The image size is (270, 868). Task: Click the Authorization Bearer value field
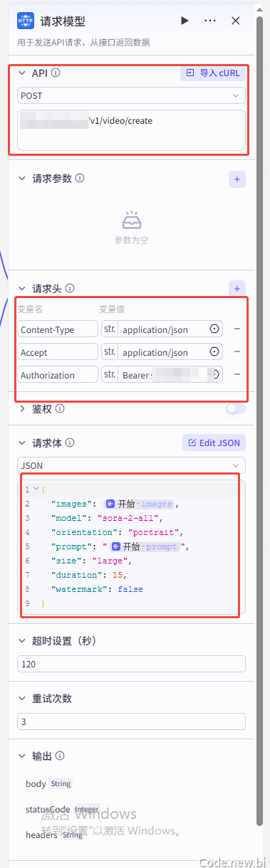pos(162,374)
